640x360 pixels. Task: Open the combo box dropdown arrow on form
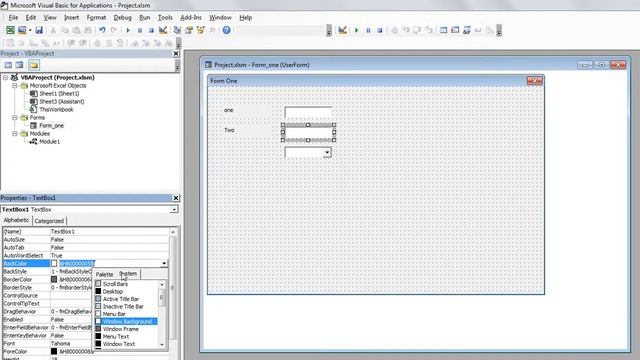[x=327, y=153]
